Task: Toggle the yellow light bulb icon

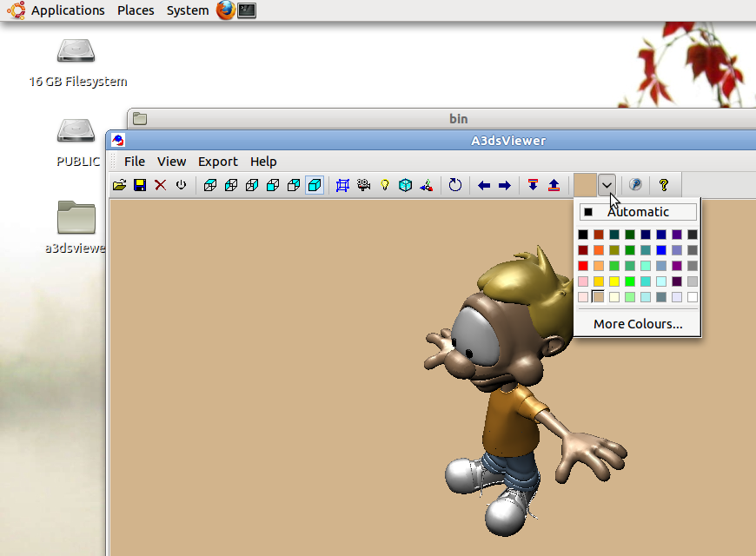Action: 385,185
